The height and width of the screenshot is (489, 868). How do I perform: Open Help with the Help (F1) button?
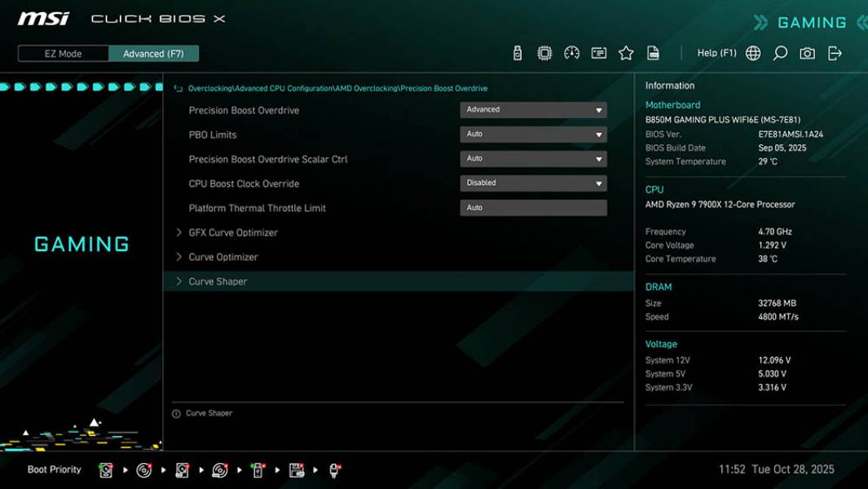716,52
